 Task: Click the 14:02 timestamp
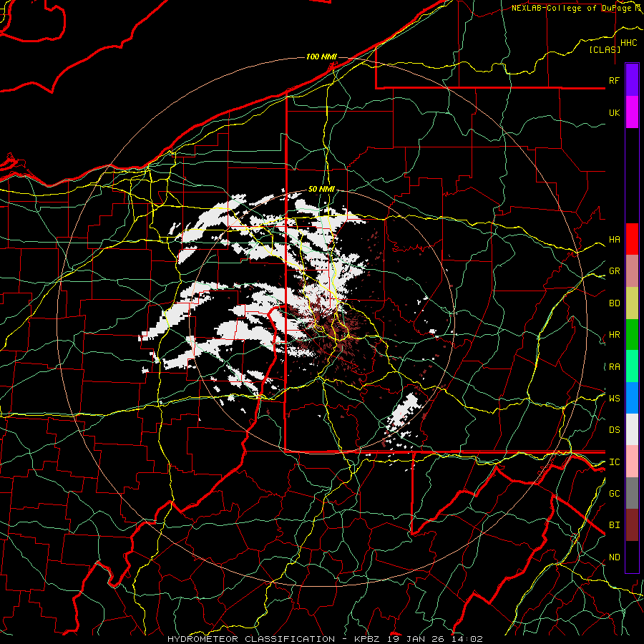click(468, 639)
